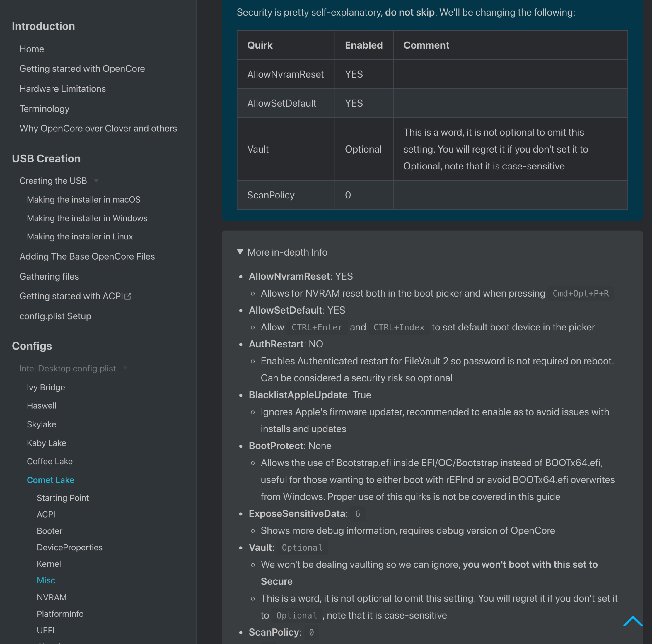The image size is (652, 644).
Task: Collapse the 'More in-depth Info' disclosure triangle
Action: click(x=240, y=252)
